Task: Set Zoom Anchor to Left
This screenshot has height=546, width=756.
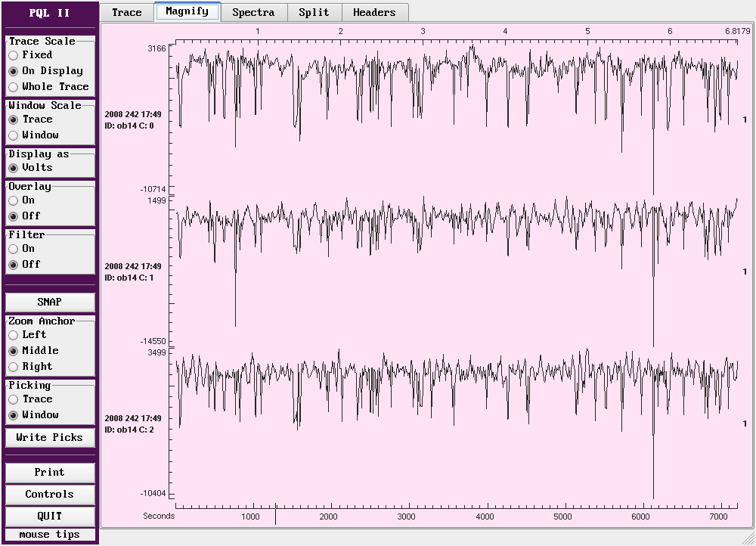Action: (14, 335)
